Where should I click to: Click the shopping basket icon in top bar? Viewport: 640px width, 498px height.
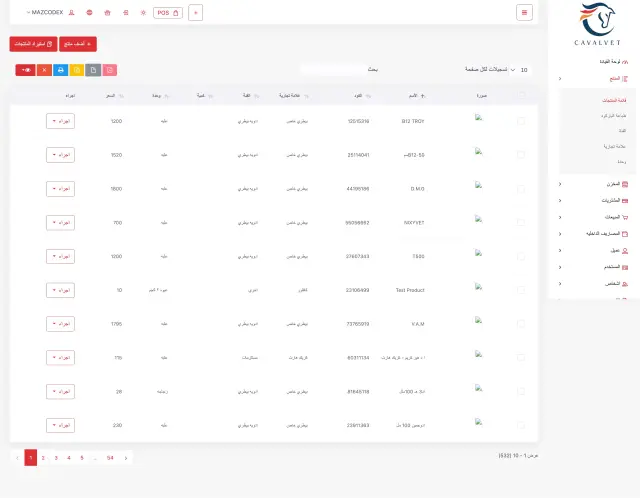point(107,13)
